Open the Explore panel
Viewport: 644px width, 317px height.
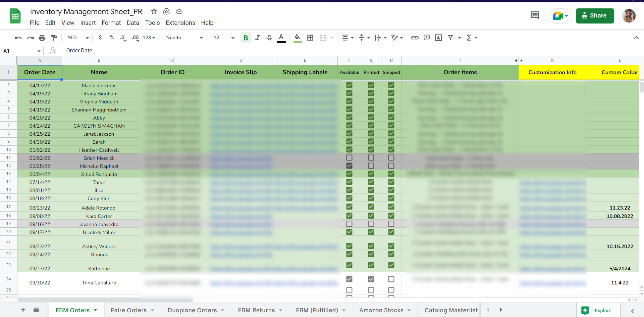(x=598, y=311)
